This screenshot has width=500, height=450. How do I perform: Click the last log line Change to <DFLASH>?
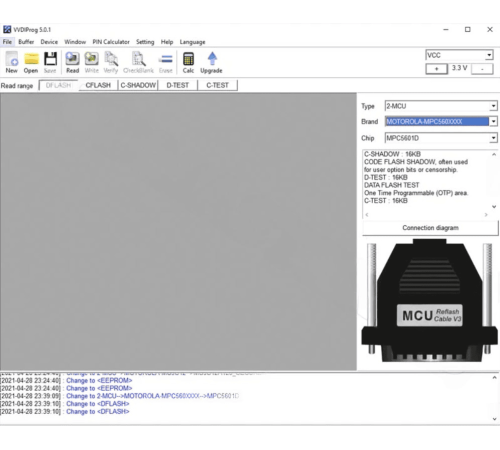(65, 412)
